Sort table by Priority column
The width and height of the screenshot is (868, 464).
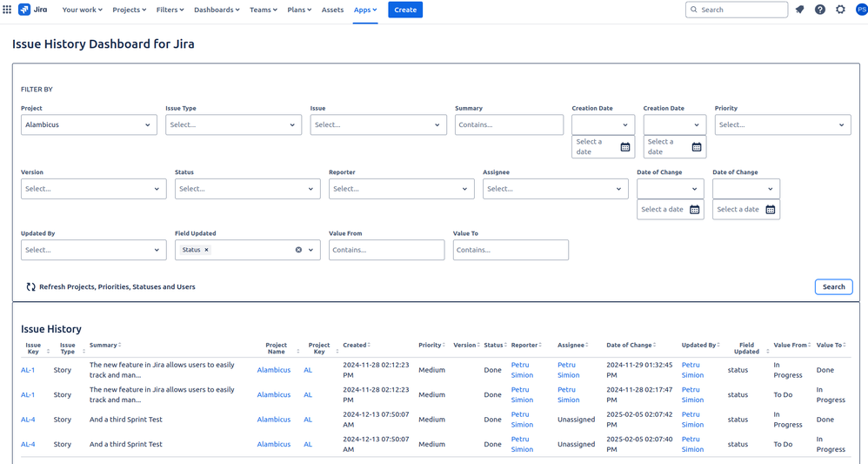point(444,345)
